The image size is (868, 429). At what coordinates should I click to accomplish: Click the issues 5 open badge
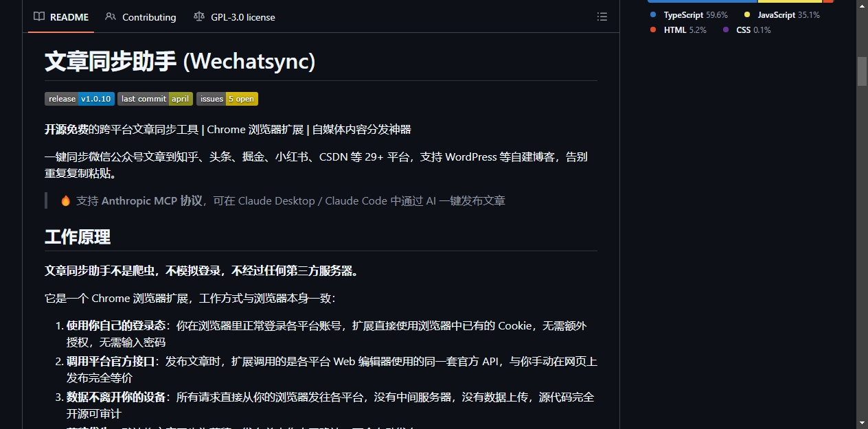pos(227,99)
